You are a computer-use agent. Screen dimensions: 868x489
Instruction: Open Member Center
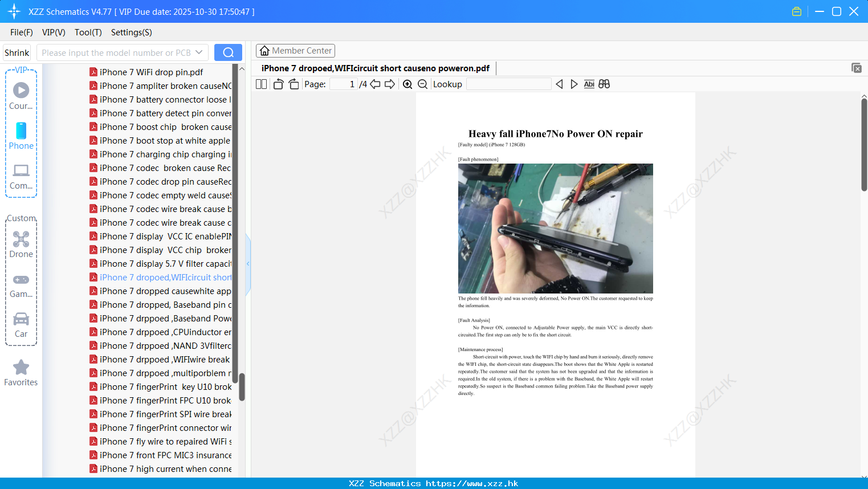[295, 51]
